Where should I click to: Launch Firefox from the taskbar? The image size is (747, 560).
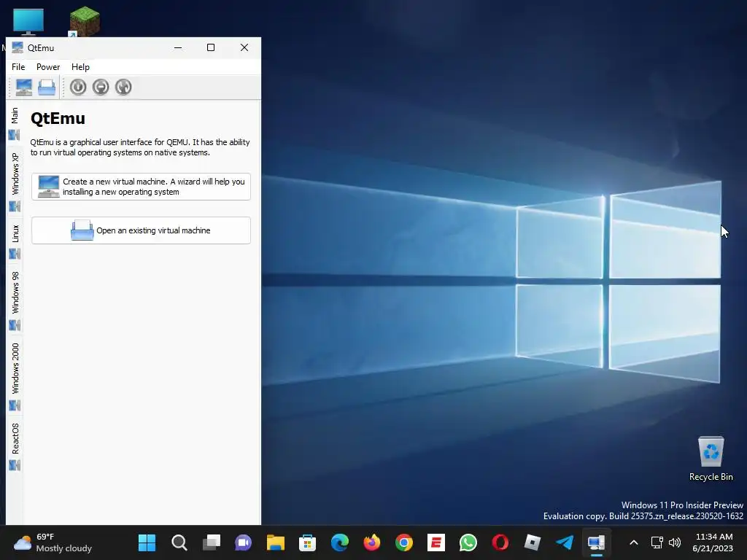371,542
